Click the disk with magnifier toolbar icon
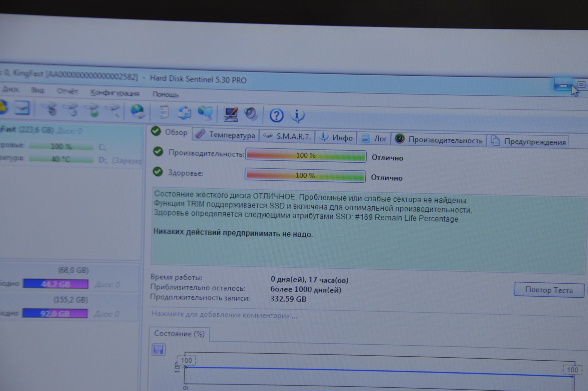Image resolution: width=588 pixels, height=391 pixels. 114,110
